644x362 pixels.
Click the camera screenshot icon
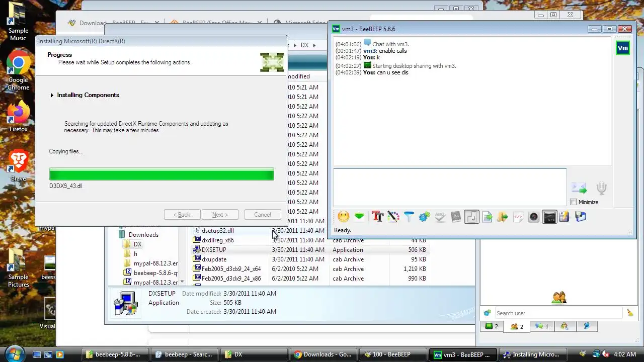pyautogui.click(x=533, y=217)
